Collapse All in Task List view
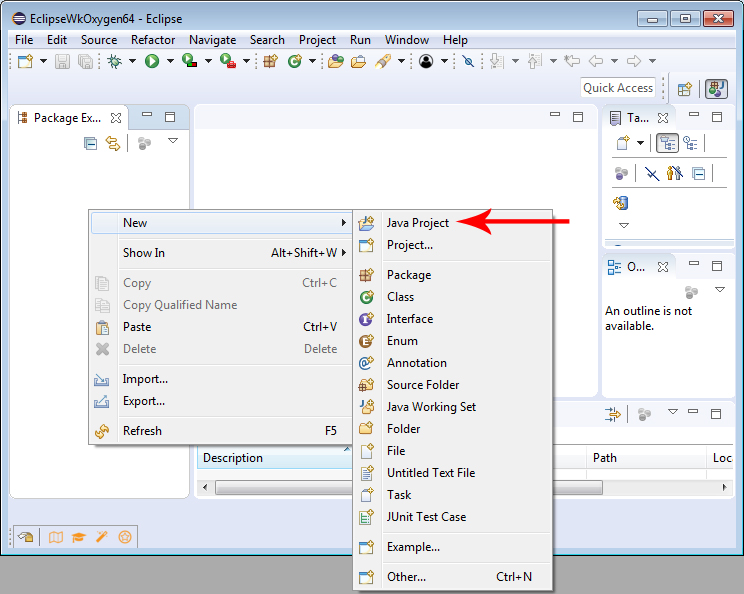Screen dimensions: 744x594 [x=698, y=174]
